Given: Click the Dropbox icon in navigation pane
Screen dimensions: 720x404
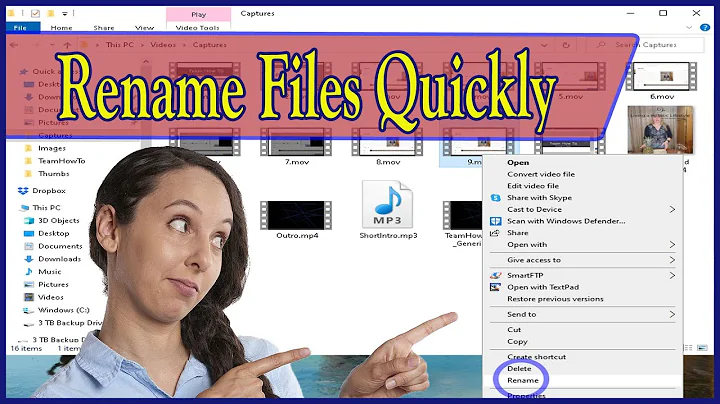Looking at the screenshot, I should click(23, 191).
